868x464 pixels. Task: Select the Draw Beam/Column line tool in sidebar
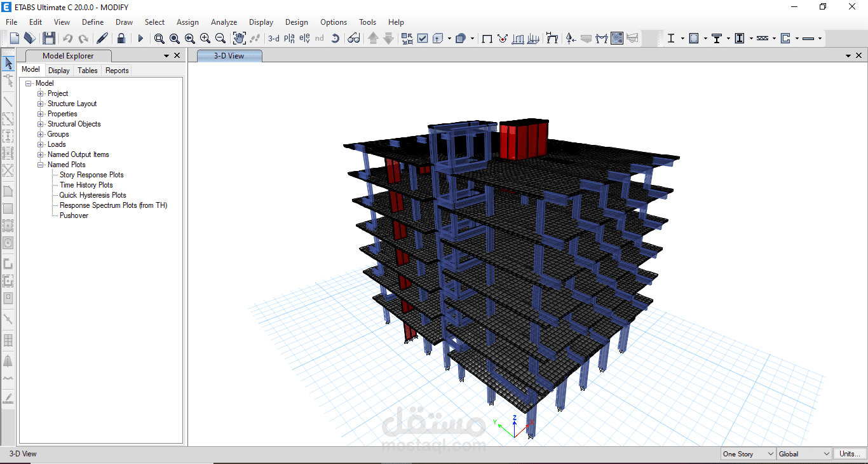8,101
